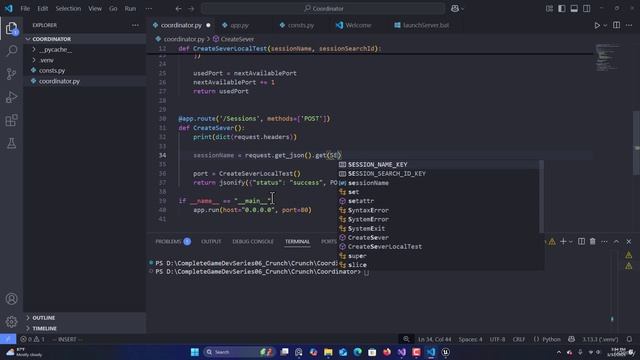Open the Explorer view in activity bar
640x360 pixels.
[11, 29]
